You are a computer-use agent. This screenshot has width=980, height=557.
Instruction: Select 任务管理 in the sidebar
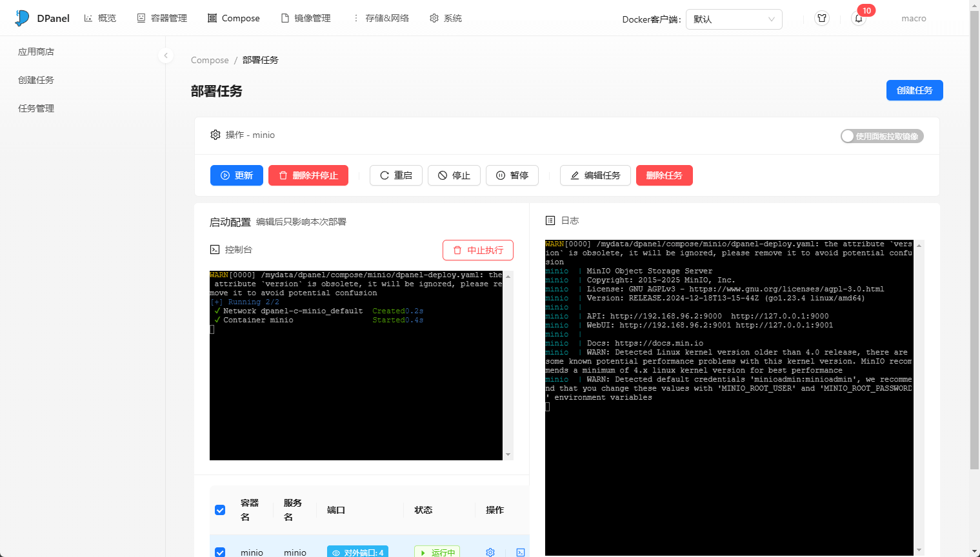[x=36, y=108]
